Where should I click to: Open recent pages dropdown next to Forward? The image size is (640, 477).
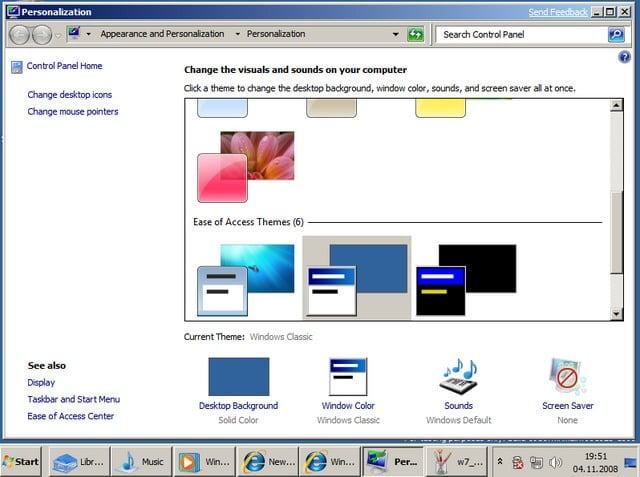[58, 35]
